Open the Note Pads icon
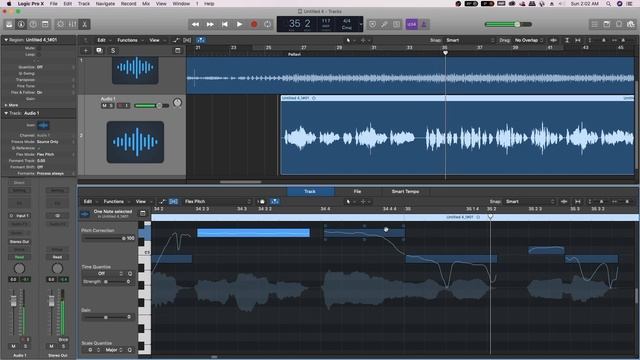 [607, 24]
